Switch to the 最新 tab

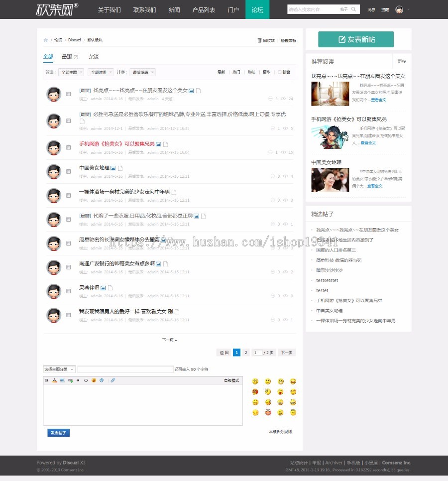point(68,56)
